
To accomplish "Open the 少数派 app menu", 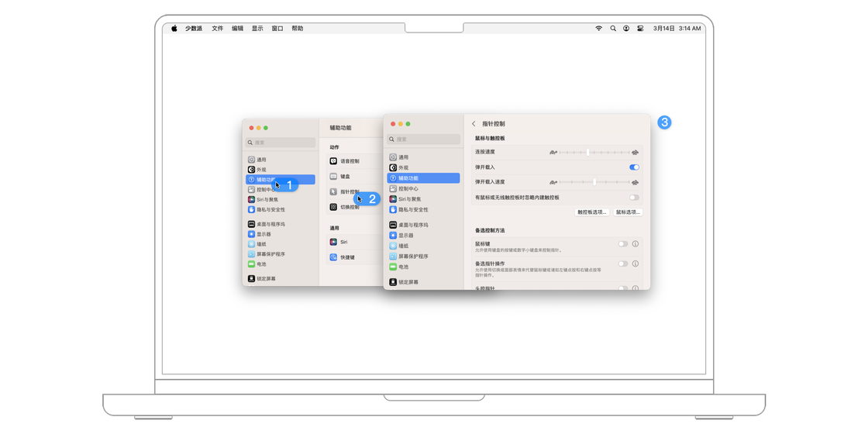I will [194, 28].
